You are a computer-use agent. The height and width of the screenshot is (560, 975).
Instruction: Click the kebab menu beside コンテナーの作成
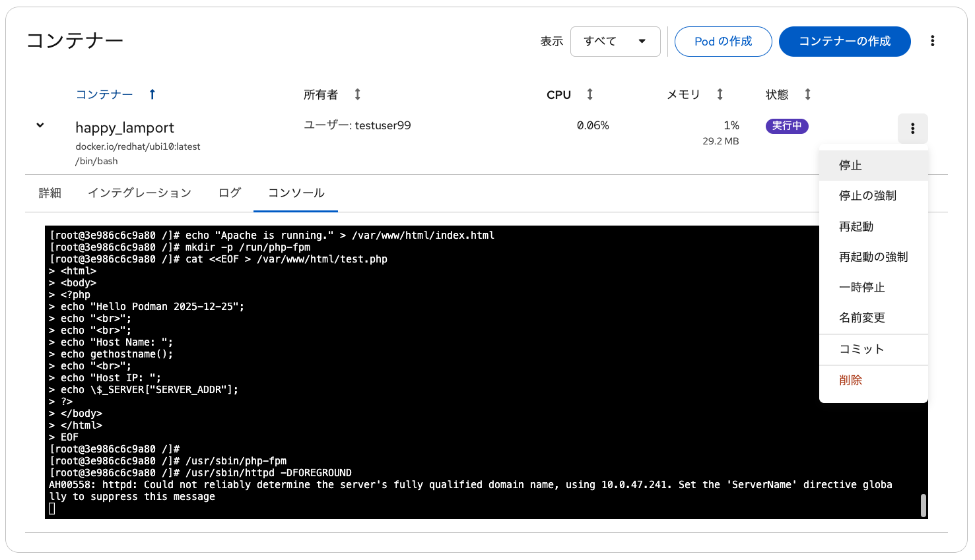click(932, 41)
